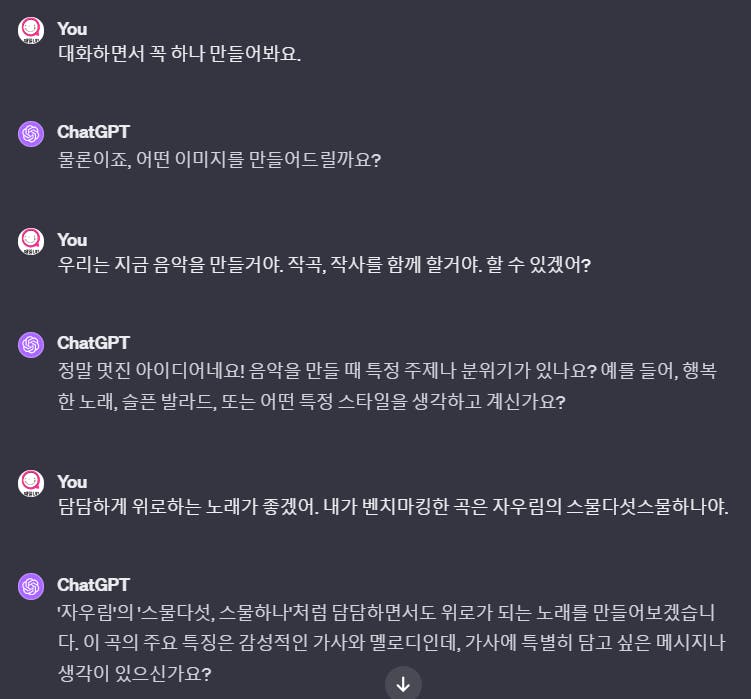Screen dimensions: 751x699
Task: Click user avatar beside '대화하면서 꼭 하나' message
Action: [31, 30]
